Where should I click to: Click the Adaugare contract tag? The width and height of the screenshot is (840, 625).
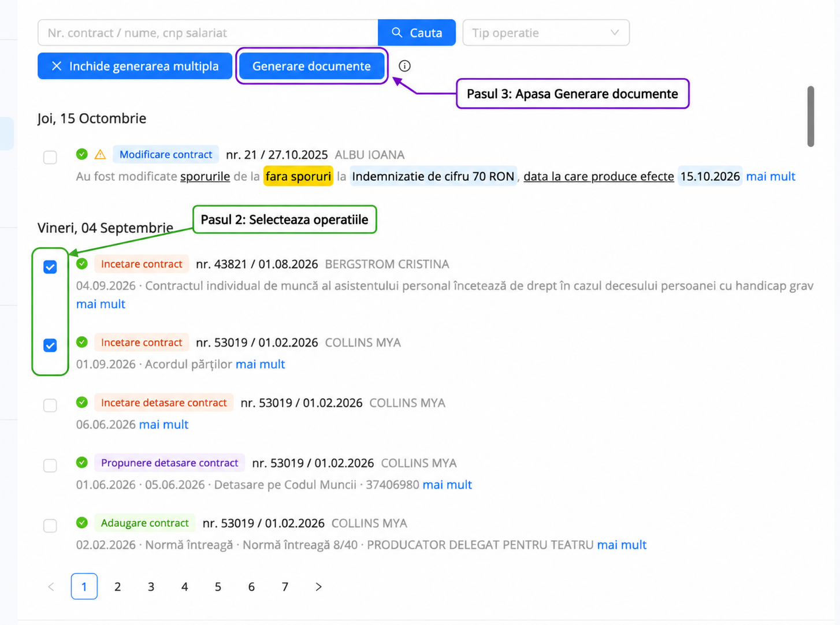(x=144, y=523)
